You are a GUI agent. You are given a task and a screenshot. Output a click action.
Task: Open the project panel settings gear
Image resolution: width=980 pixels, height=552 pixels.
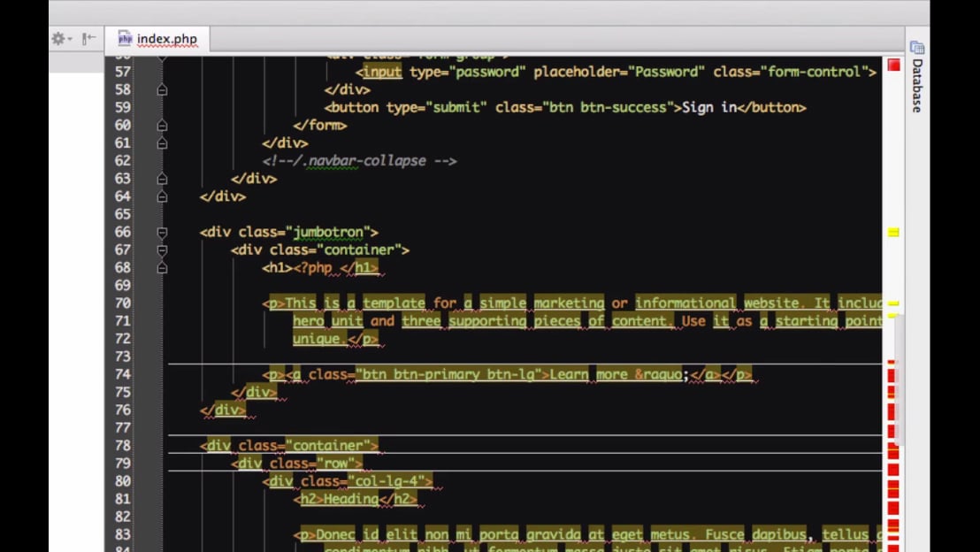click(59, 39)
